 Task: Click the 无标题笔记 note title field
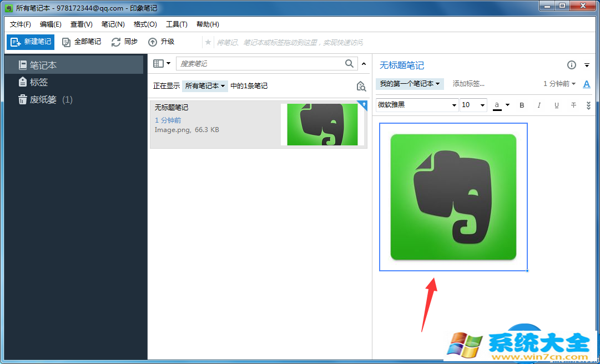pyautogui.click(x=402, y=65)
